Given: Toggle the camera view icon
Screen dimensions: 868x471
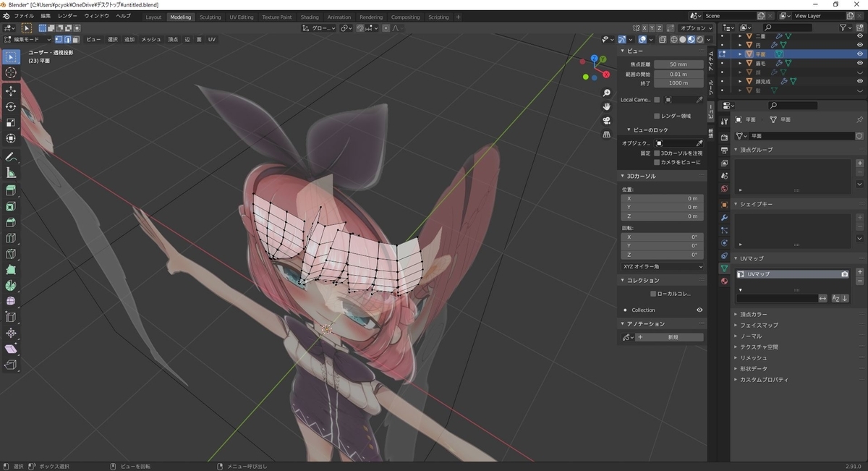Looking at the screenshot, I should pos(607,120).
